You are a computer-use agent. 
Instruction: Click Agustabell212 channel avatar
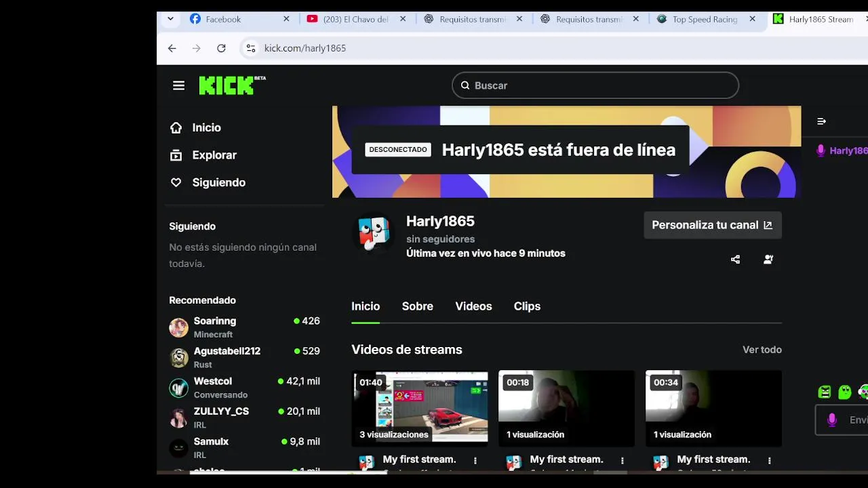click(178, 357)
